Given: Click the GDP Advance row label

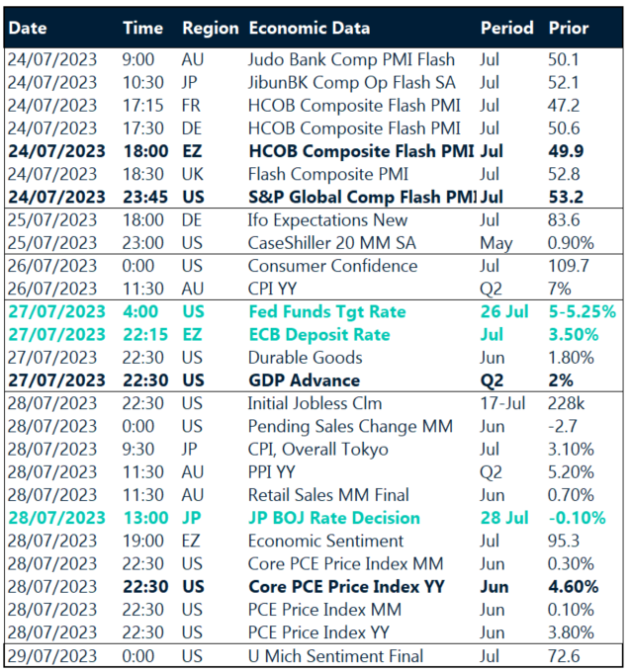Looking at the screenshot, I should [x=304, y=380].
